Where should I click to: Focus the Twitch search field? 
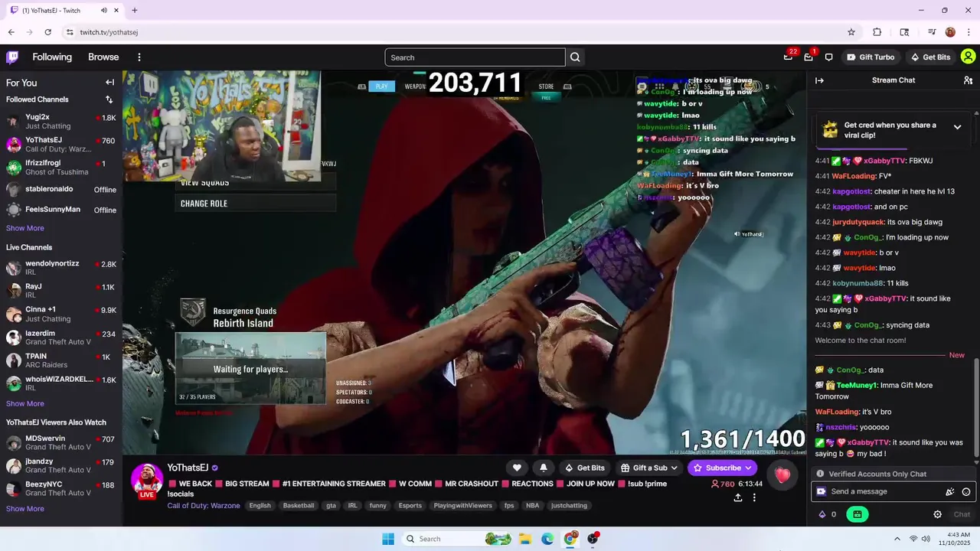(x=475, y=57)
